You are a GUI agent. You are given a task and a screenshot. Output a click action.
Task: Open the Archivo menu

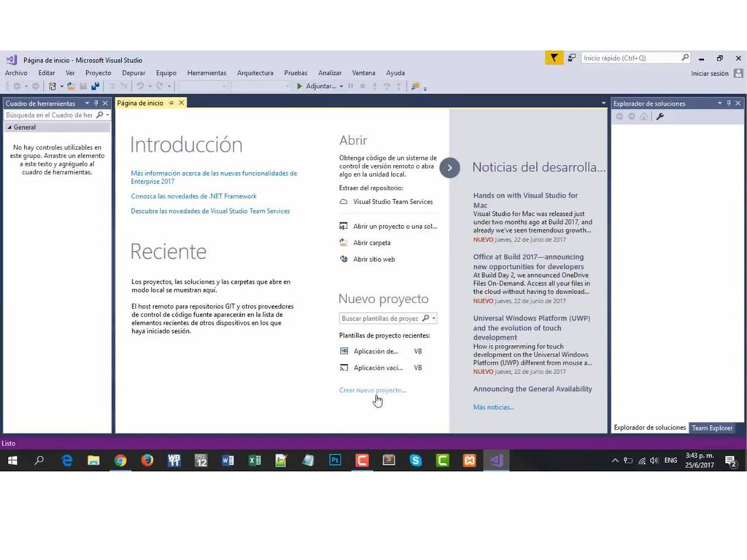click(x=16, y=73)
